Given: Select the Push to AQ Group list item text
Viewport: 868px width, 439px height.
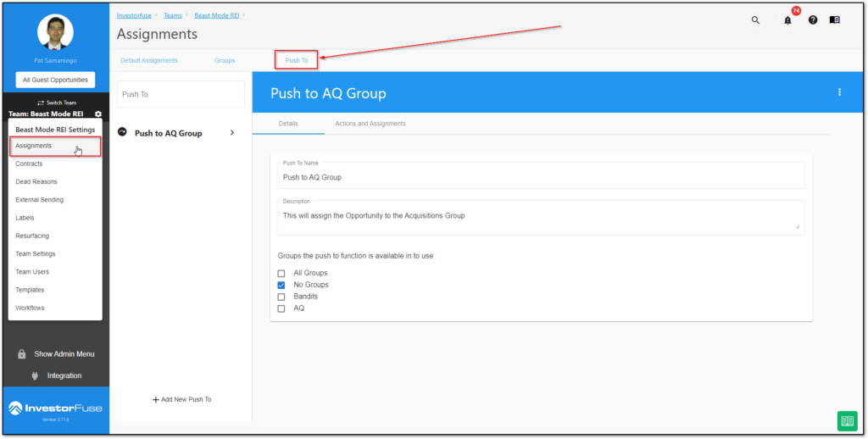Looking at the screenshot, I should pos(169,133).
